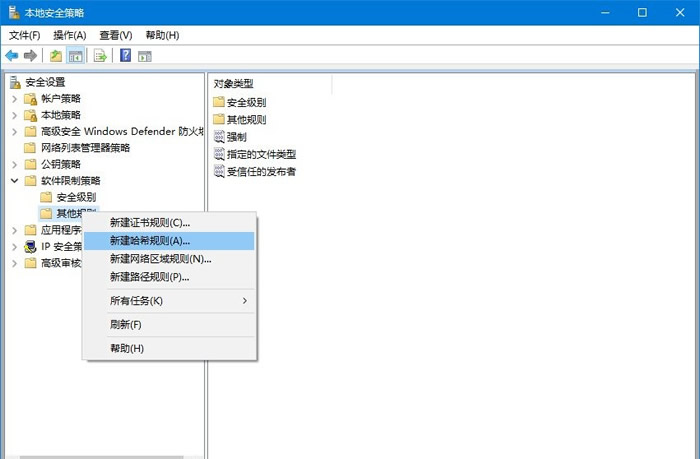700x459 pixels.
Task: Select 安全级别 under 软件限制策略 in tree
Action: [x=76, y=197]
